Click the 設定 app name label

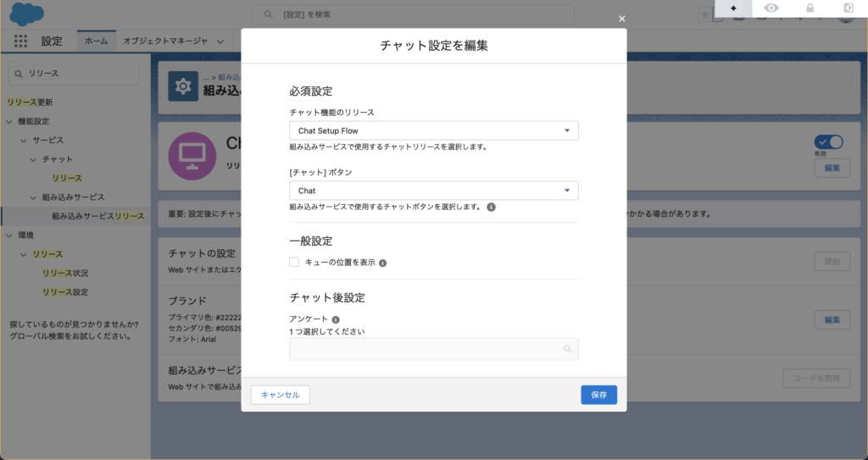[52, 42]
